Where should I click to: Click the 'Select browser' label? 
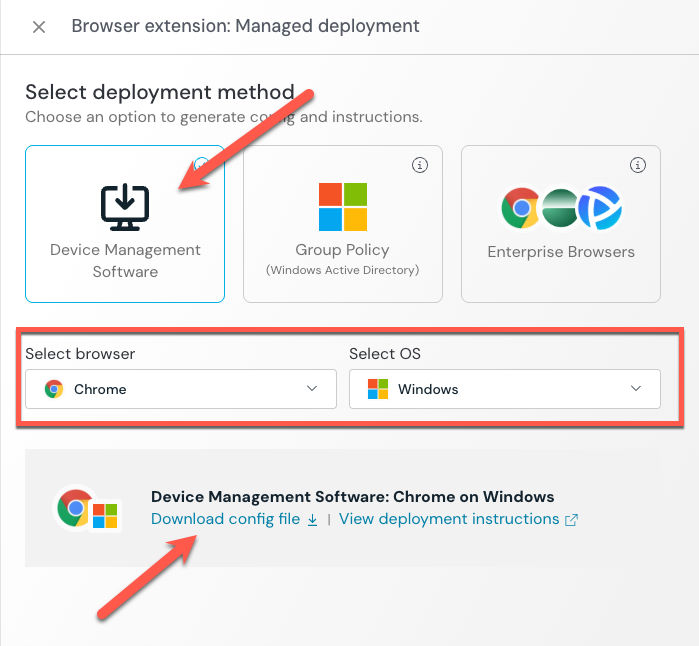(80, 354)
